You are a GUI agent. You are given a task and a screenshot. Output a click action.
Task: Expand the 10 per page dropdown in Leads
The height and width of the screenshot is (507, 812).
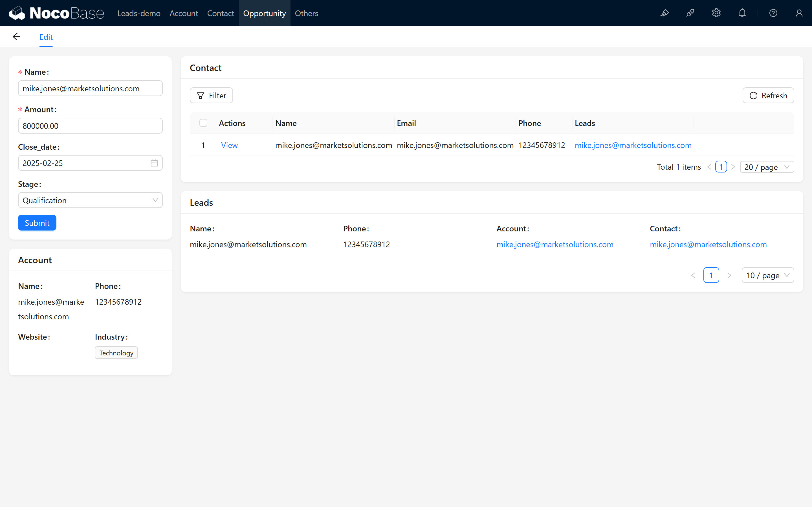tap(767, 275)
